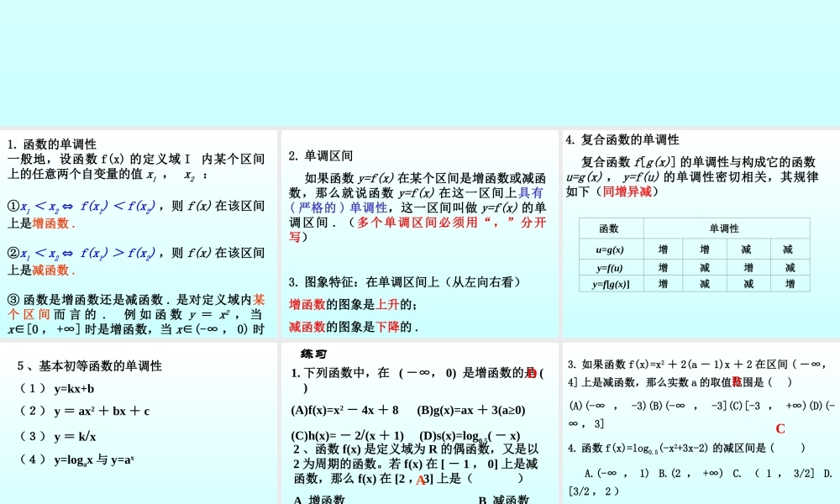Click the table header 单调性

coord(724,228)
